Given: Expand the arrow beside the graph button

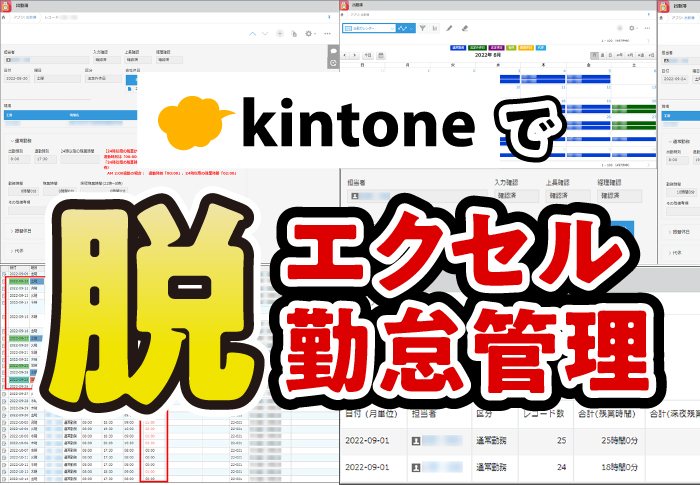Looking at the screenshot, I should coord(412,28).
